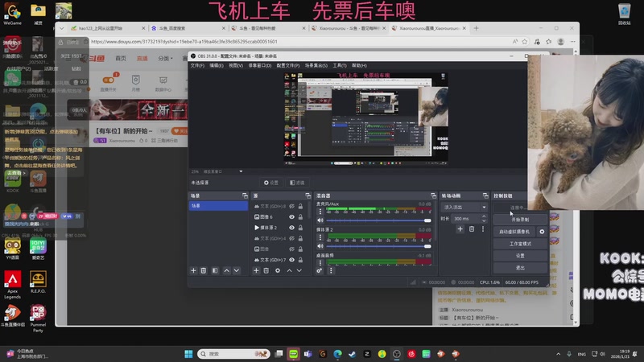Open source properties gear in sources panel
Image resolution: width=644 pixels, height=362 pixels.
pos(278,270)
